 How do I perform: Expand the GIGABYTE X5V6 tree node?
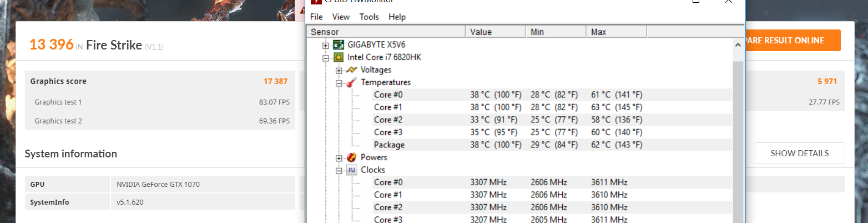pos(326,45)
